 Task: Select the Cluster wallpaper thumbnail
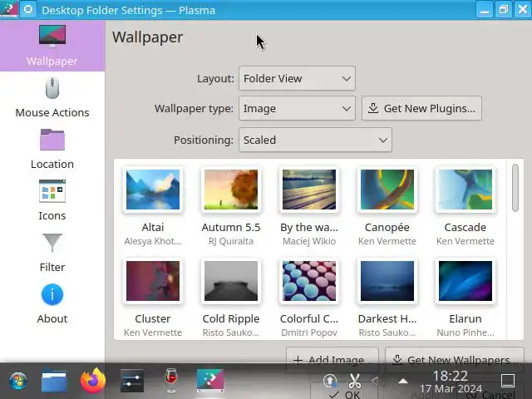[153, 281]
